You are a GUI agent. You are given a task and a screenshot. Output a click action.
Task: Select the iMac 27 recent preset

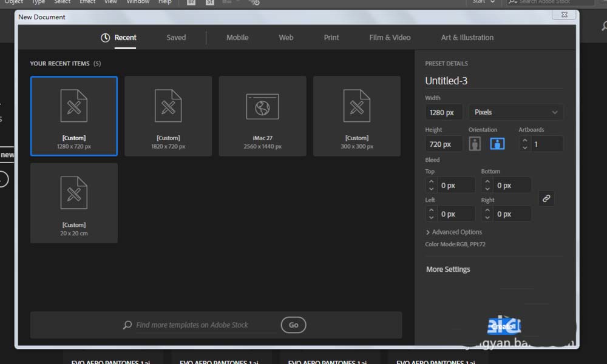(x=262, y=115)
